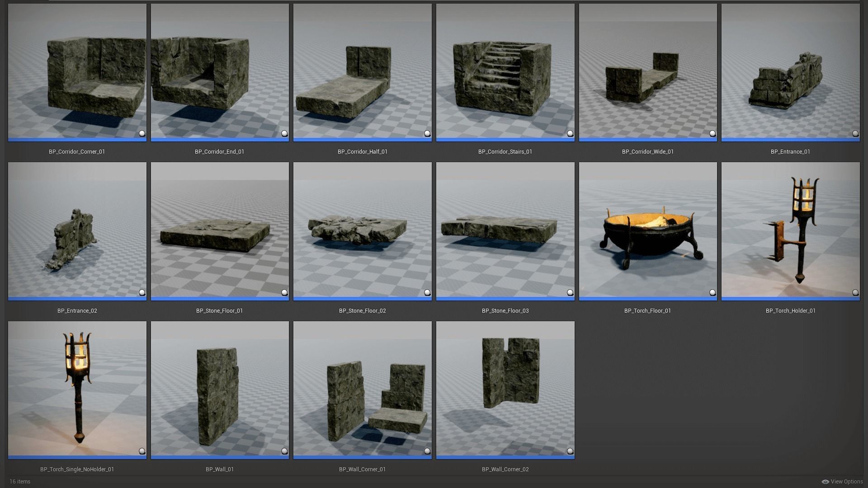The image size is (868, 488).
Task: Click the BP_Stone_Floor_01 name label
Action: tap(219, 311)
